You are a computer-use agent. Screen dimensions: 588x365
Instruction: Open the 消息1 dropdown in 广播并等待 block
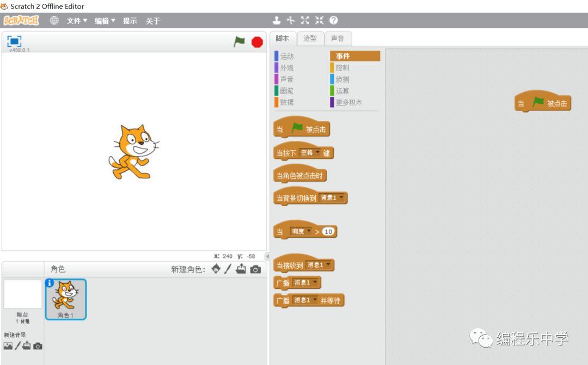point(305,300)
